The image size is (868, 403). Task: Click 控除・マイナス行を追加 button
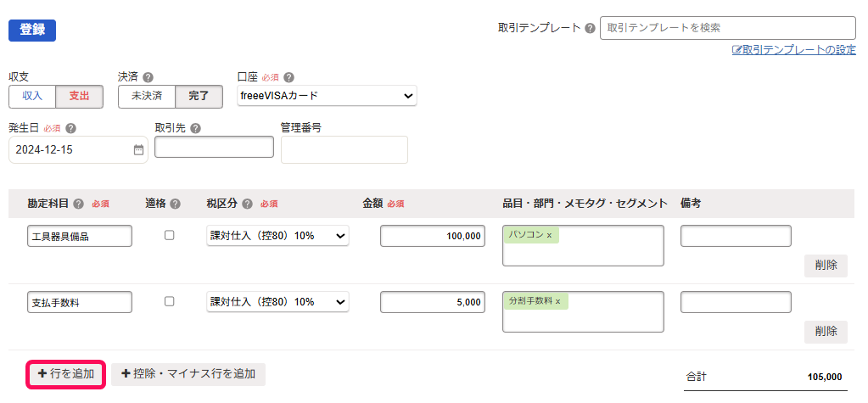pyautogui.click(x=188, y=374)
